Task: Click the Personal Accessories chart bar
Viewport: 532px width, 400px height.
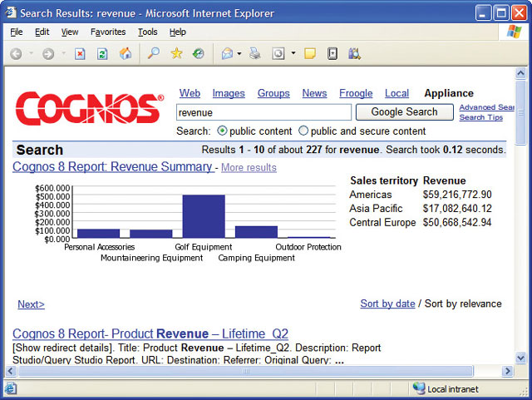Action: [98, 234]
